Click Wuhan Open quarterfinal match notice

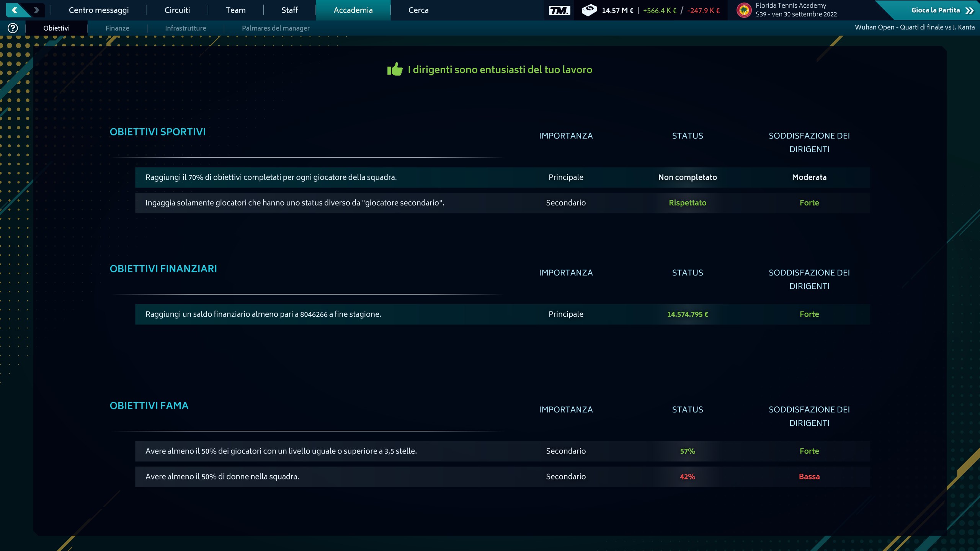pyautogui.click(x=915, y=27)
